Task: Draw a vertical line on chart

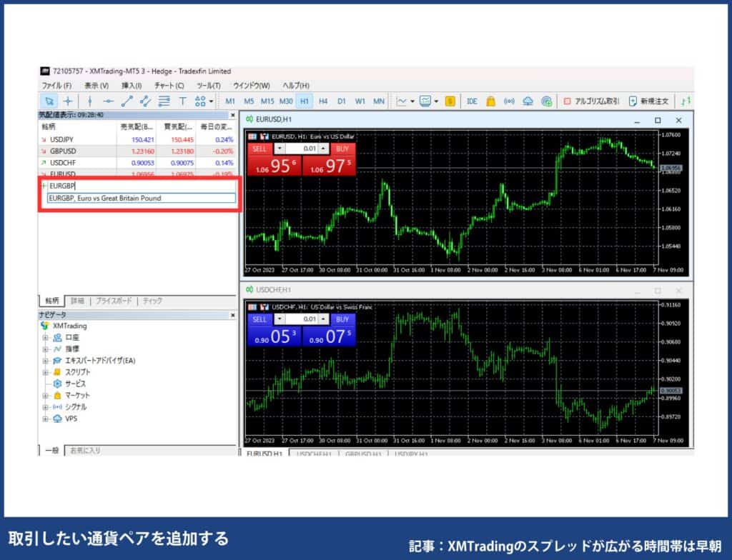Action: pos(89,101)
